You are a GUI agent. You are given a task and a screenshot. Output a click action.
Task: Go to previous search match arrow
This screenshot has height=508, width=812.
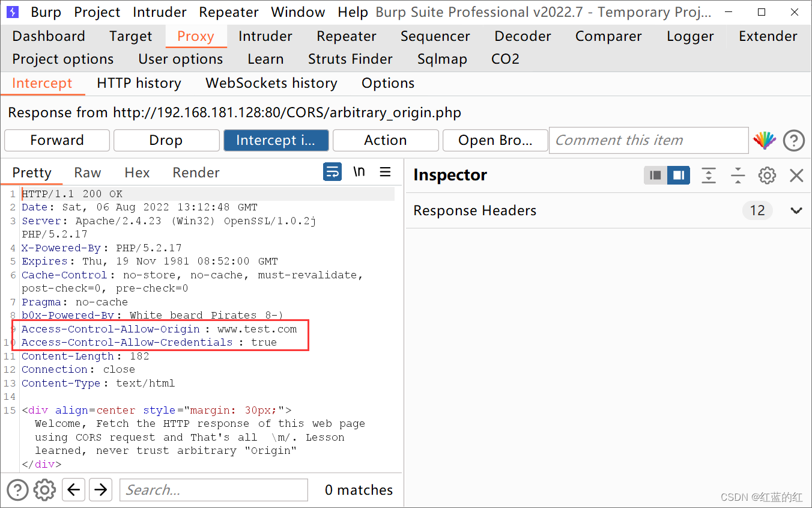coord(73,490)
